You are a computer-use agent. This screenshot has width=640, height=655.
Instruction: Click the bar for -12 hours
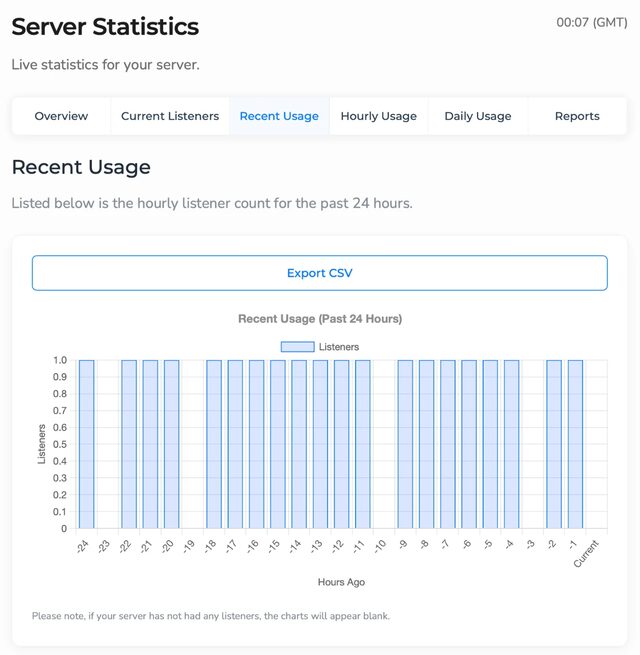342,444
